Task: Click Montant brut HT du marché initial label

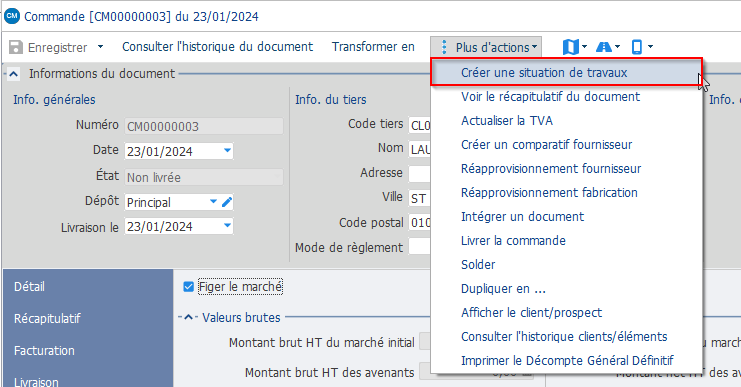Action: (321, 343)
